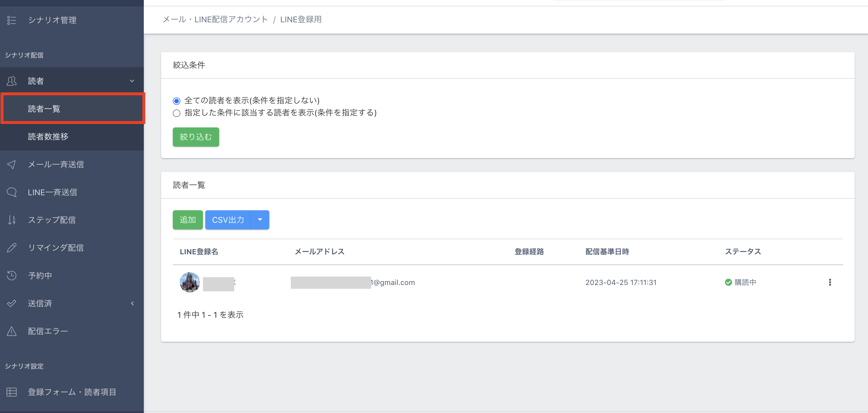This screenshot has width=868, height=413.
Task: Select the show all readers radio option
Action: click(177, 101)
